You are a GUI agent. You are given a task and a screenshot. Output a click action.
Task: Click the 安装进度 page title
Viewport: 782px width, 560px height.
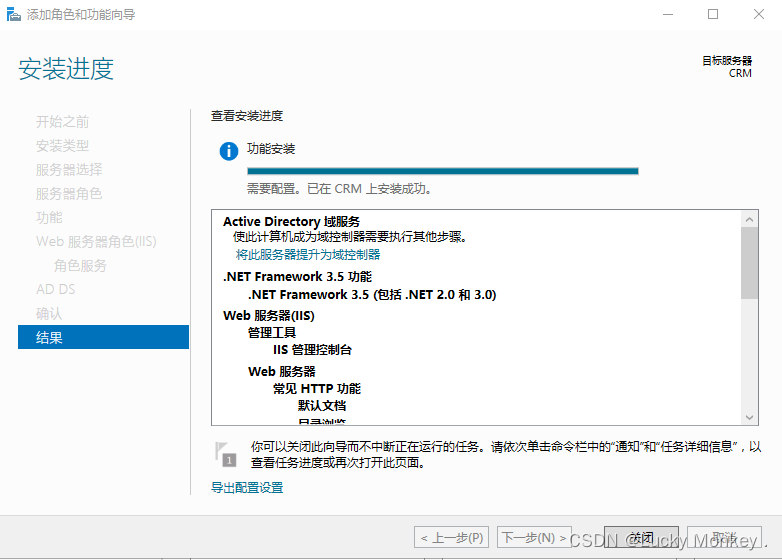[x=66, y=68]
